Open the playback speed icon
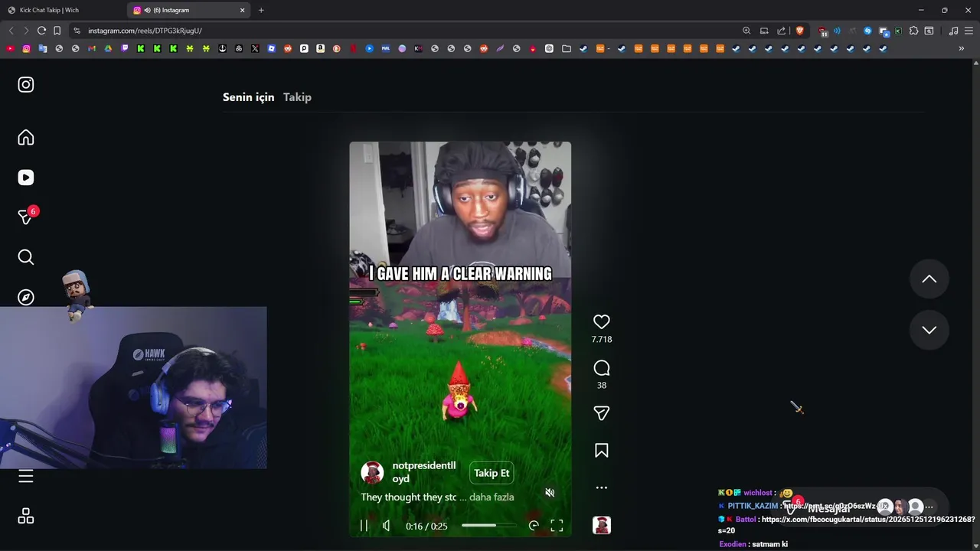Image resolution: width=980 pixels, height=551 pixels. pos(534,526)
